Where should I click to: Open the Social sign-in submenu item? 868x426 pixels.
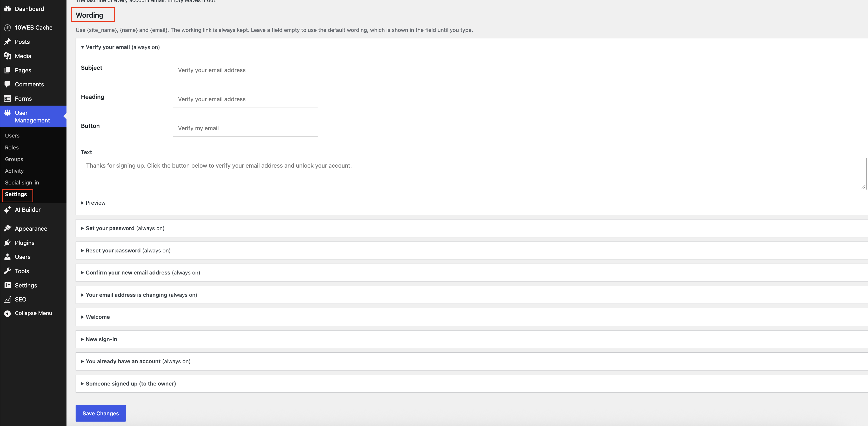coord(22,182)
